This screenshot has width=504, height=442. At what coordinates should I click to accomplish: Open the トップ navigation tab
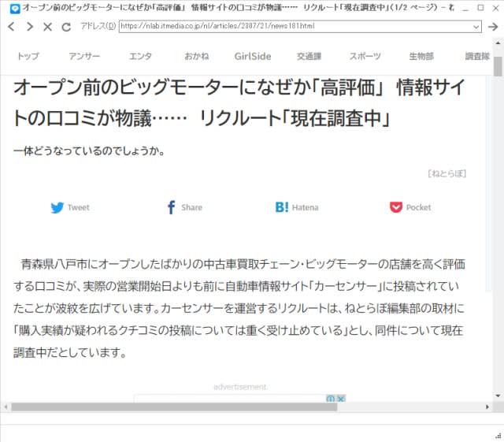pyautogui.click(x=28, y=56)
